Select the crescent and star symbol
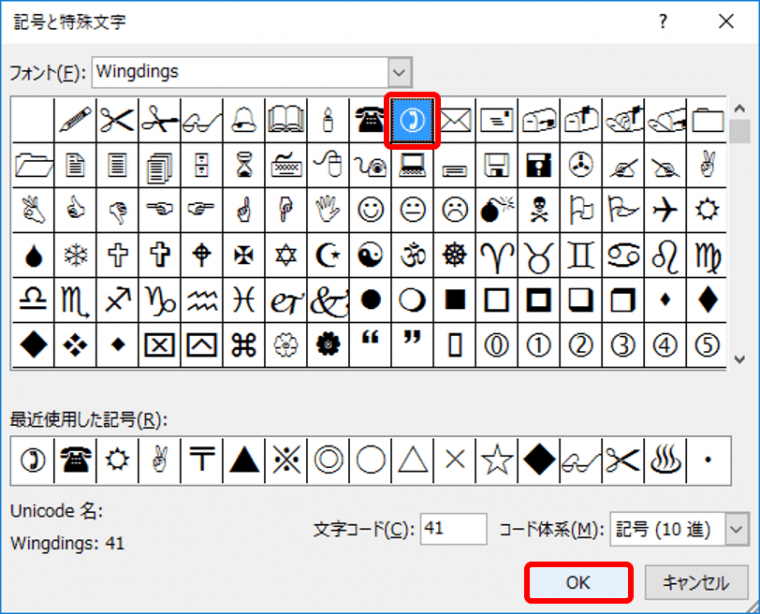Viewport: 760px width, 614px height. coord(328,255)
